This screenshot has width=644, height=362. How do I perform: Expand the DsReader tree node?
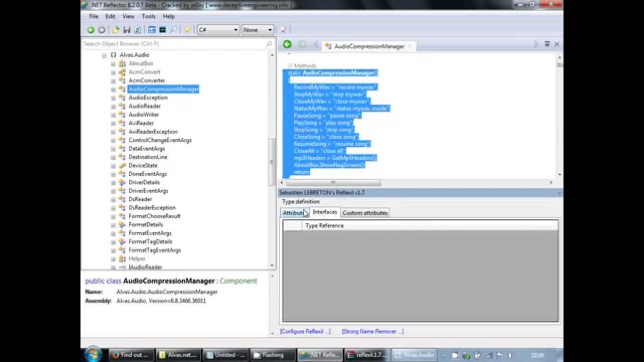click(x=113, y=200)
